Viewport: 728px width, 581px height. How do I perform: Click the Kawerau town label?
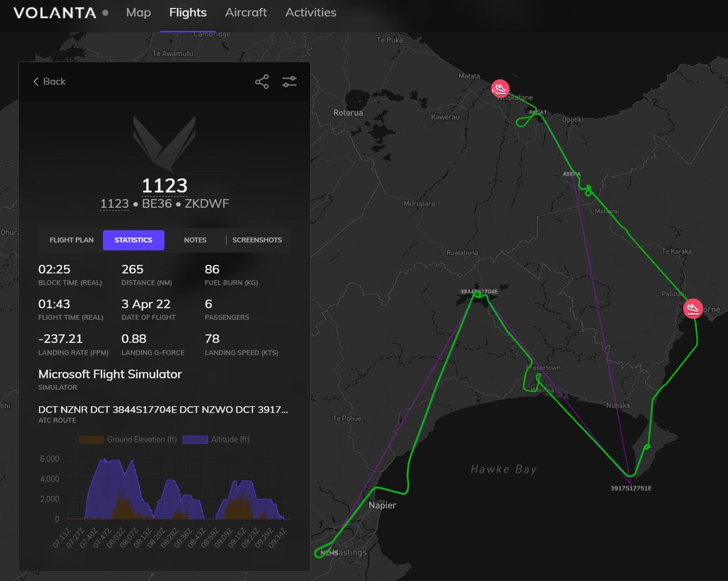click(x=445, y=117)
